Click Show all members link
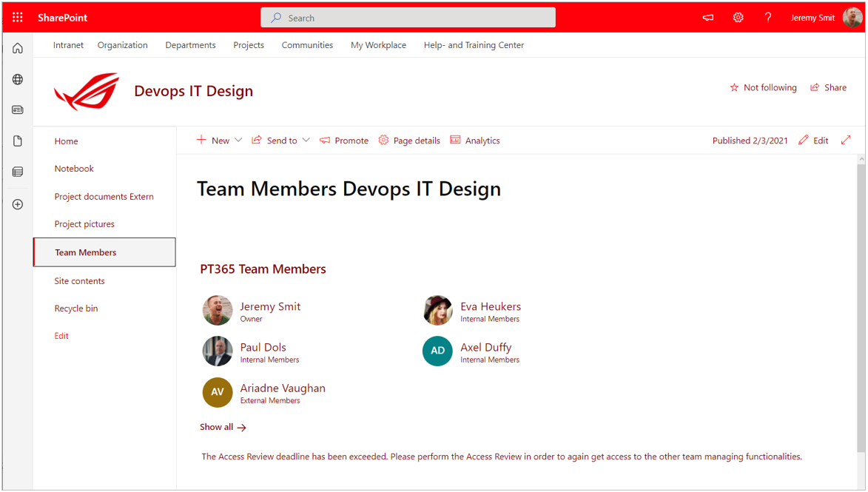Image resolution: width=868 pixels, height=492 pixels. click(223, 427)
